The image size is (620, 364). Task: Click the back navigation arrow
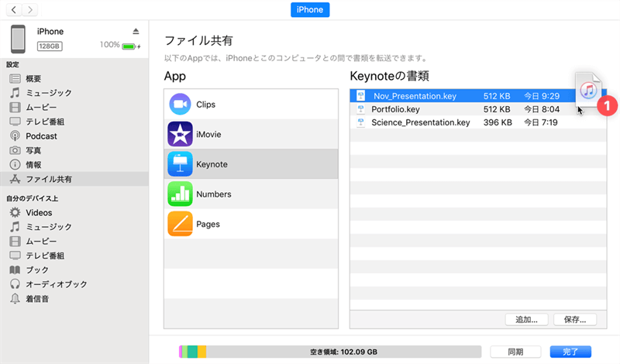[14, 10]
